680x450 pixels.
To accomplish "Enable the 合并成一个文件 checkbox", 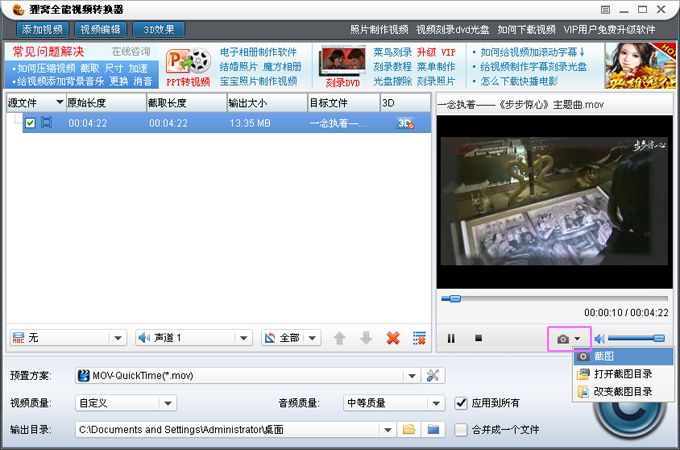I will pos(461,430).
